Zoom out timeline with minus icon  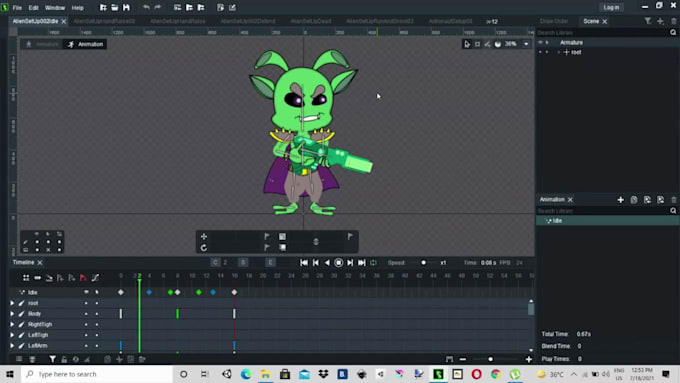click(463, 359)
